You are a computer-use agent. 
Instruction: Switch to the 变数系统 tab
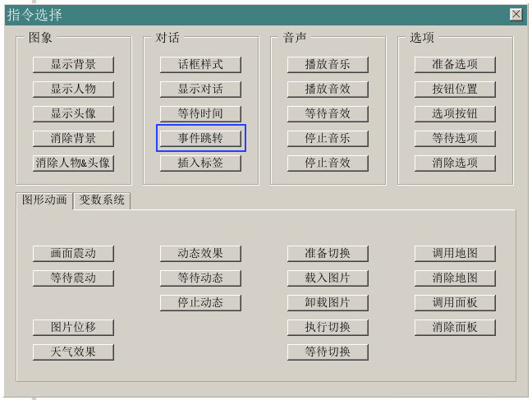click(102, 200)
